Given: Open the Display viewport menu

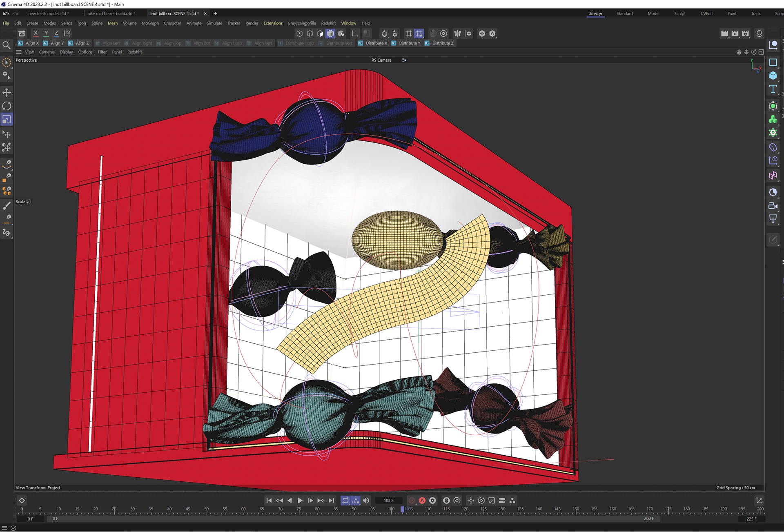Looking at the screenshot, I should point(66,52).
